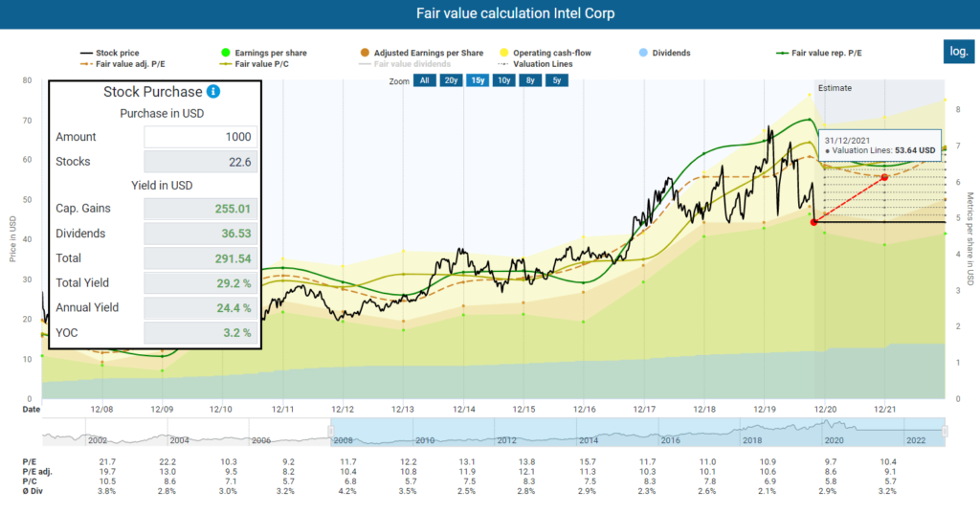
Task: Set zoom to 20y
Action: pos(452,80)
